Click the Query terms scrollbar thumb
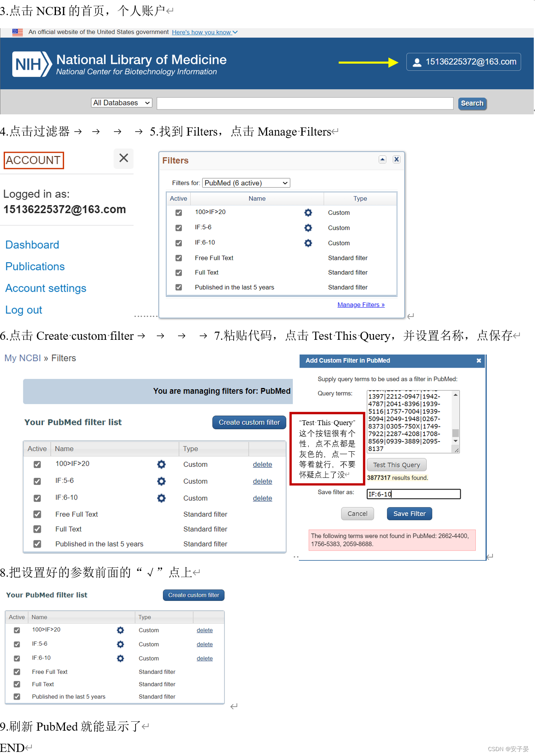This screenshot has width=535, height=756. (x=455, y=433)
